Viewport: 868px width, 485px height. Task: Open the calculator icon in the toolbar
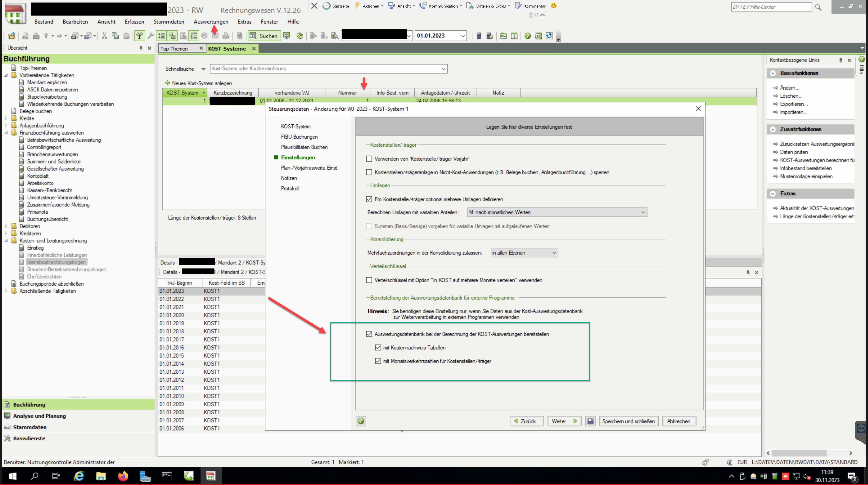(x=479, y=36)
